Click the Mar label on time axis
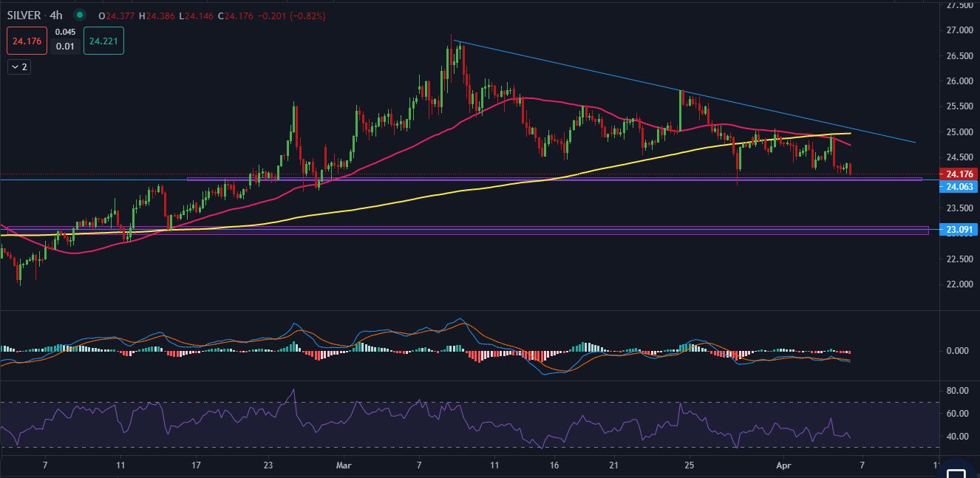This screenshot has width=980, height=478. click(344, 466)
